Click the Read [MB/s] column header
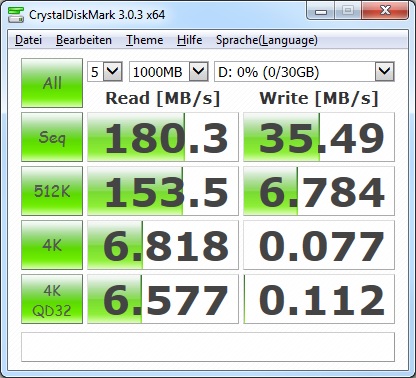 pos(163,98)
